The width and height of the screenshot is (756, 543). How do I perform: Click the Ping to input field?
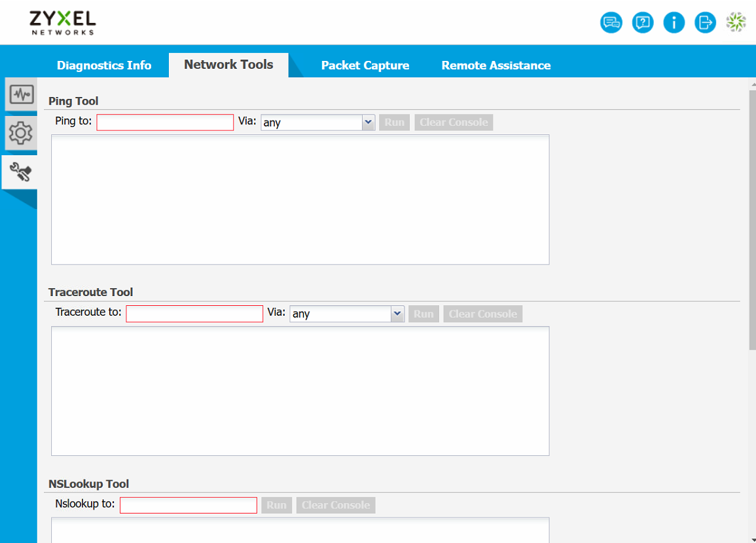(165, 122)
